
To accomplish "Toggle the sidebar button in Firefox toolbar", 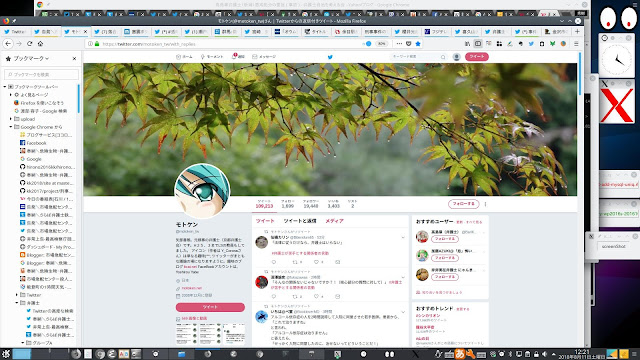I will (x=478, y=44).
